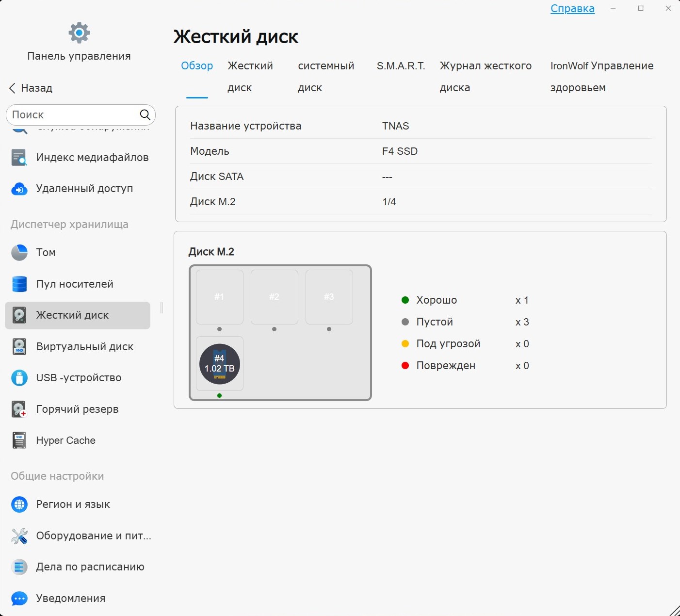Go back via Назад
Screen dimensions: 680x616
(x=31, y=88)
